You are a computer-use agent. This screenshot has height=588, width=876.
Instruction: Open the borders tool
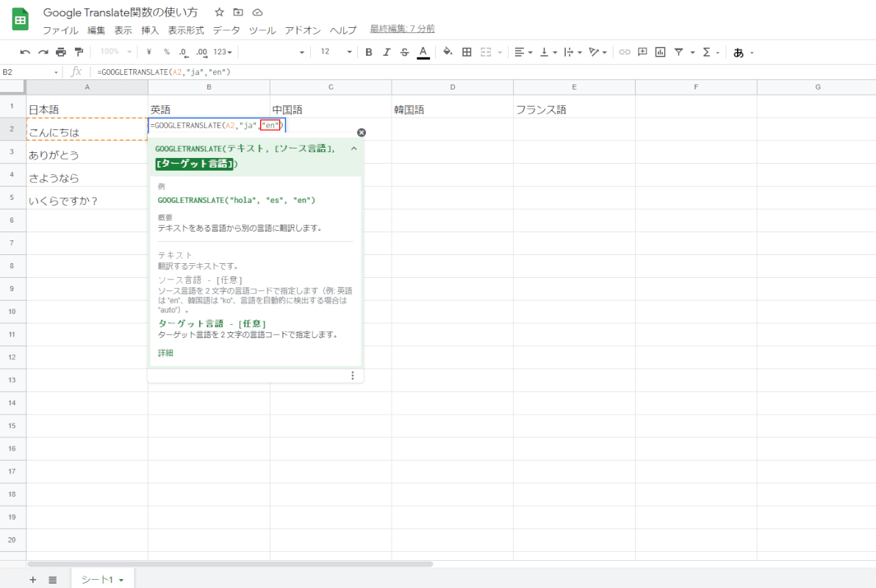(x=467, y=52)
